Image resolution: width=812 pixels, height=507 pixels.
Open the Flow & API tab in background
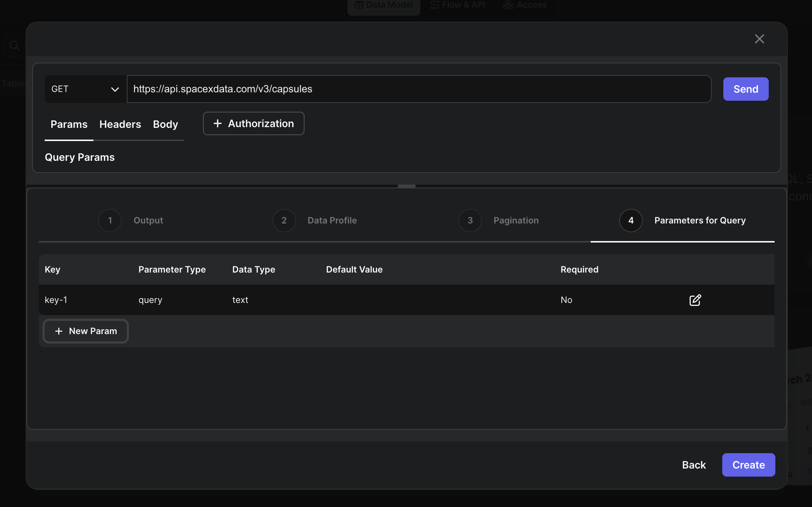[458, 5]
